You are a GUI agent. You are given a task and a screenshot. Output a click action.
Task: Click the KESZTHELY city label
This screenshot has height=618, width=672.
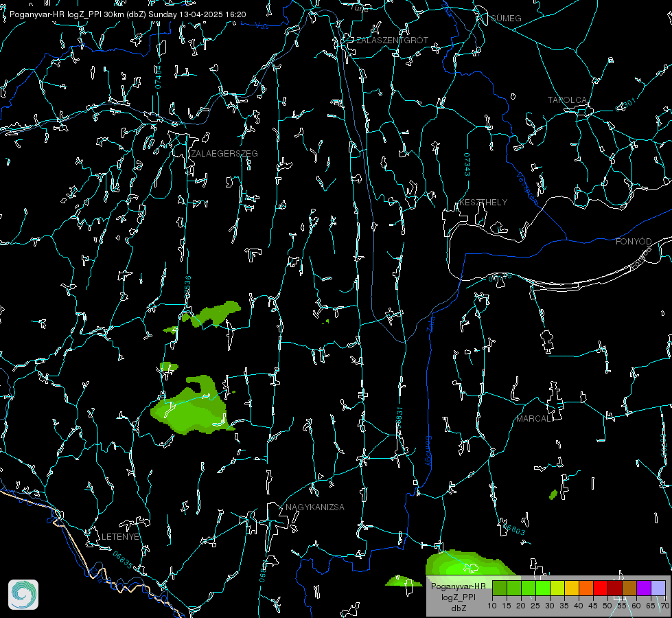click(483, 203)
